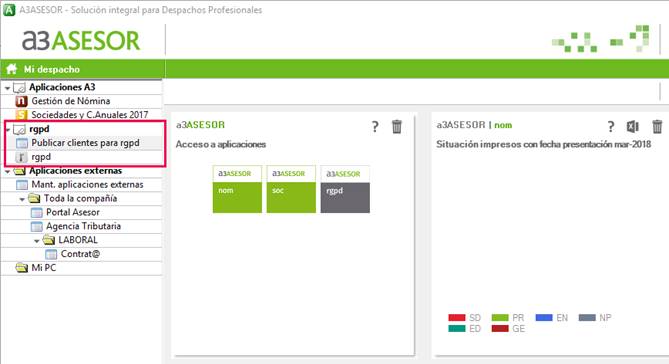This screenshot has width=669, height=364.
Task: Remove the nom widget using trash icon
Action: click(x=657, y=126)
